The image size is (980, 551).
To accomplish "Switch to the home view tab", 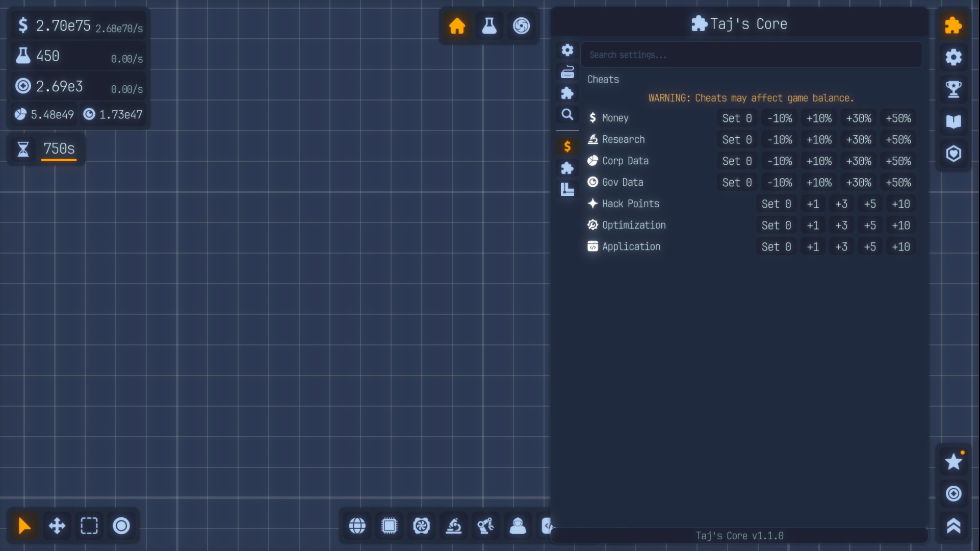I will [x=457, y=26].
